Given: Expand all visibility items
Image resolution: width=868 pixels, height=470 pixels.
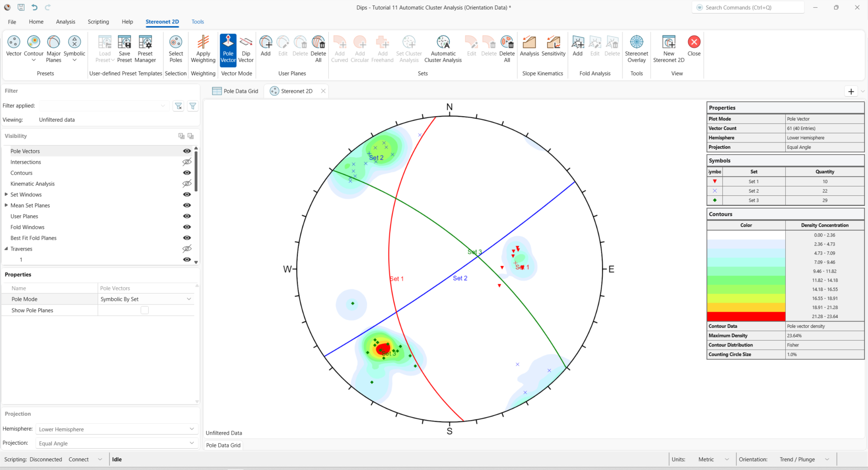Looking at the screenshot, I should point(181,136).
